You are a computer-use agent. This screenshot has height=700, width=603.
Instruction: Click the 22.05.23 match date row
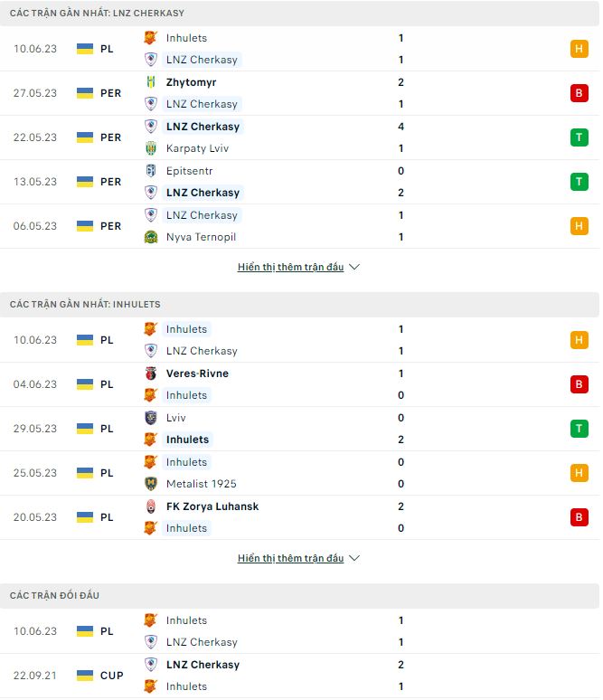coord(35,137)
